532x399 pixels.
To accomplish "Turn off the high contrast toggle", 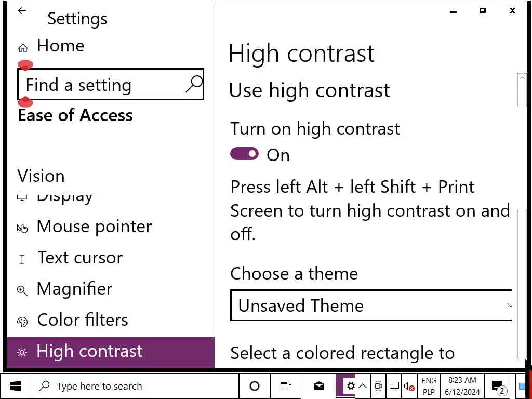I will tap(244, 154).
